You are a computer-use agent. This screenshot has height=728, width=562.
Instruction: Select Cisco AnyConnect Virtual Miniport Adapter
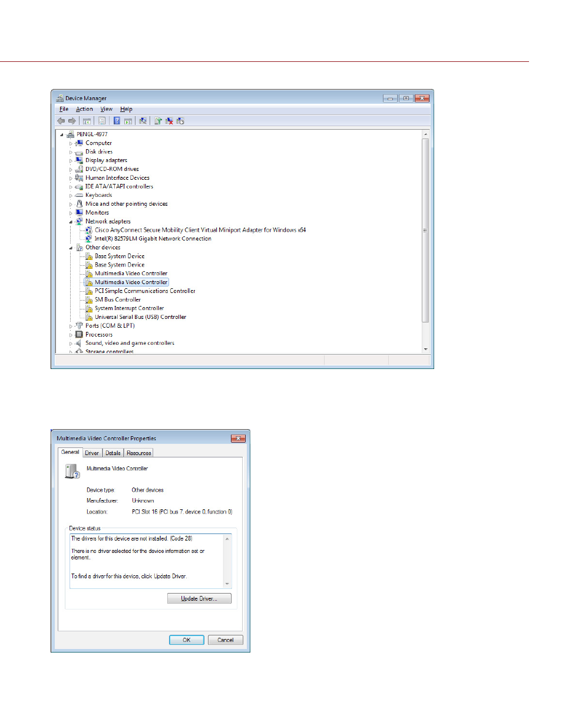200,230
